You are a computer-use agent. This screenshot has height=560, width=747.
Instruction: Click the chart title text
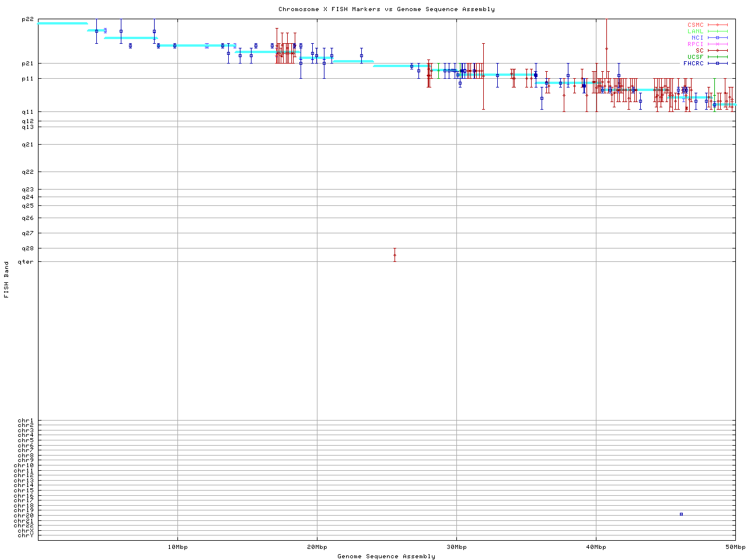click(386, 9)
